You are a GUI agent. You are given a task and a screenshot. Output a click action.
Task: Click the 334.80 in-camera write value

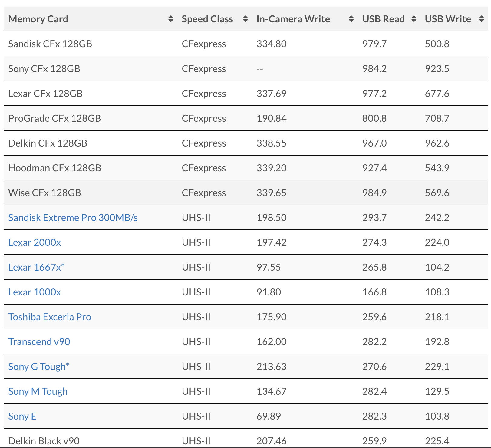pyautogui.click(x=272, y=44)
